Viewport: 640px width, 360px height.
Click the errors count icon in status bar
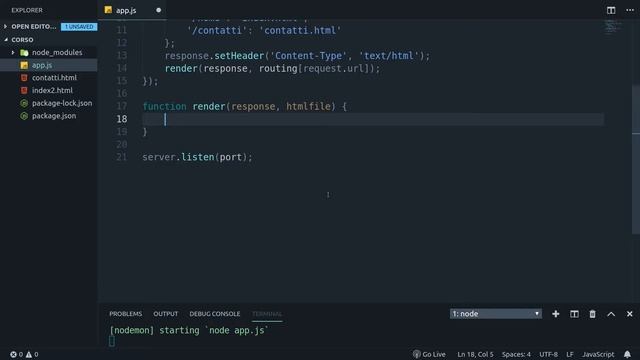(13, 354)
